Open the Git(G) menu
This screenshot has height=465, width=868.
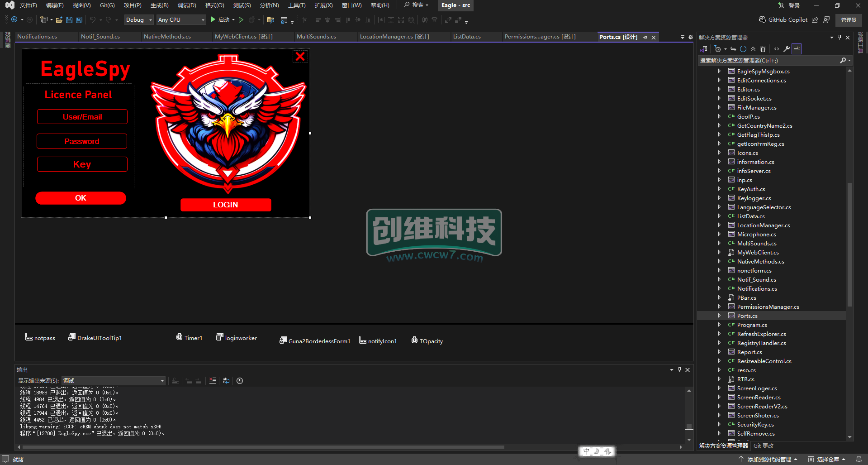[x=107, y=5]
